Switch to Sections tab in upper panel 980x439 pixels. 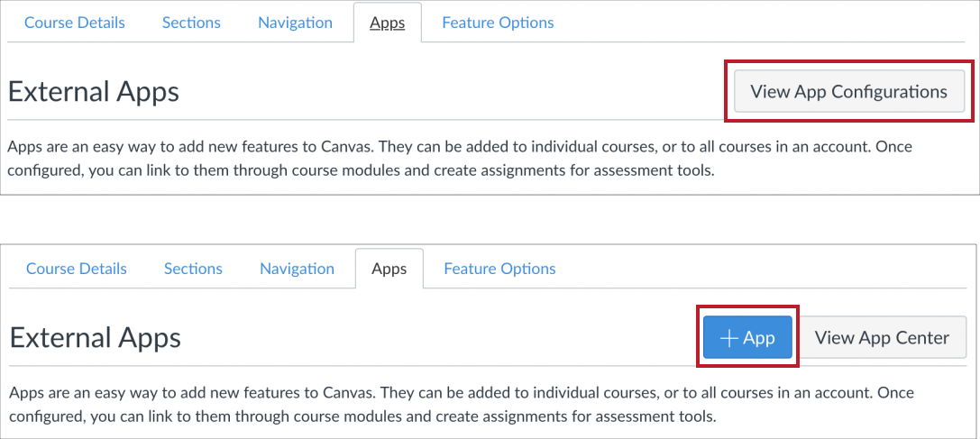(x=191, y=23)
